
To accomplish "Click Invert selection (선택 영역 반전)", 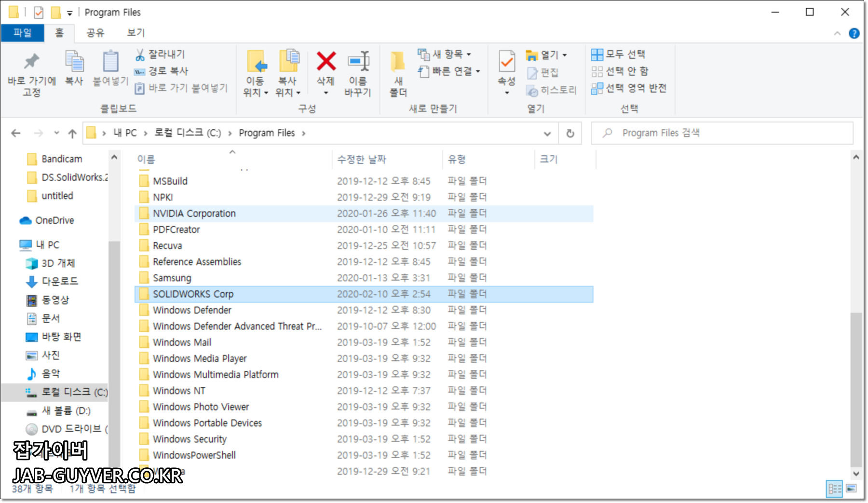I will click(x=629, y=88).
